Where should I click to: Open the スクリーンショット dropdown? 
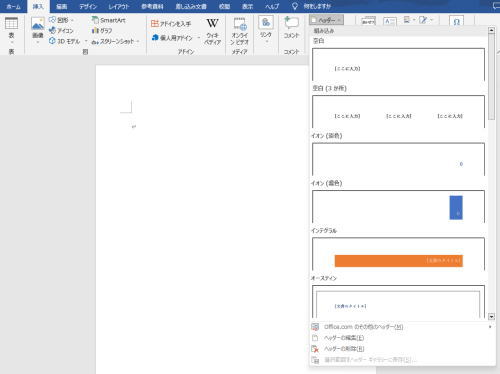click(115, 42)
